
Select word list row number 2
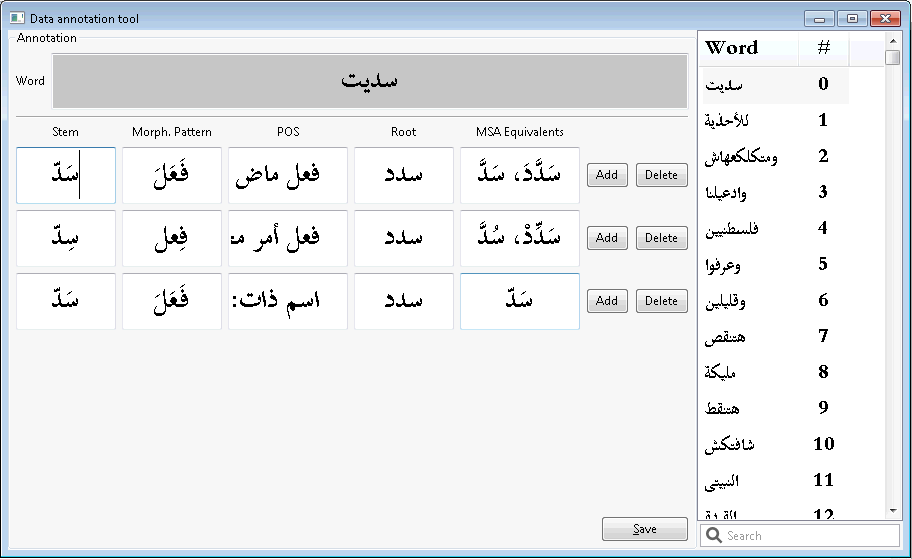[775, 156]
